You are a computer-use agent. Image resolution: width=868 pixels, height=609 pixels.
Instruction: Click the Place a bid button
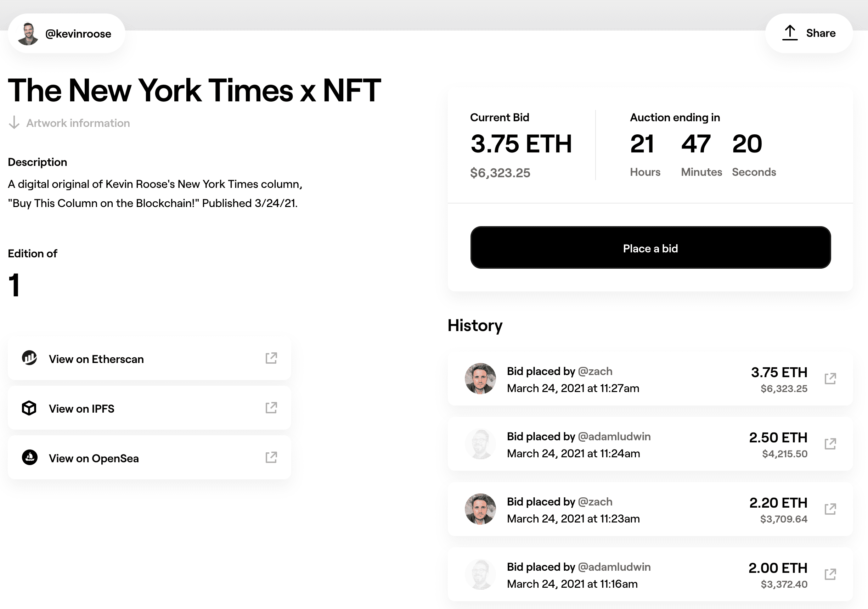[x=650, y=248]
